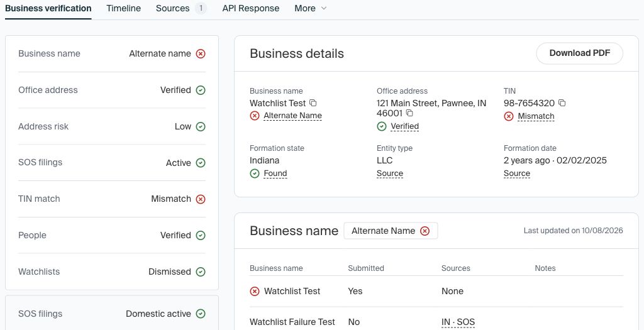Screen dimensions: 644x330
Task: Click green check icon next to Domestic active
Action: (201, 314)
